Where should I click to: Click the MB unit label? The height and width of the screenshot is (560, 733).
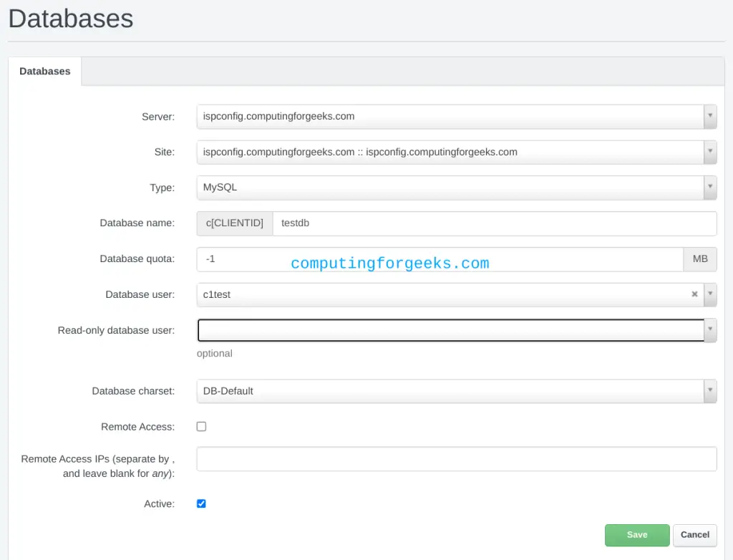pos(700,259)
